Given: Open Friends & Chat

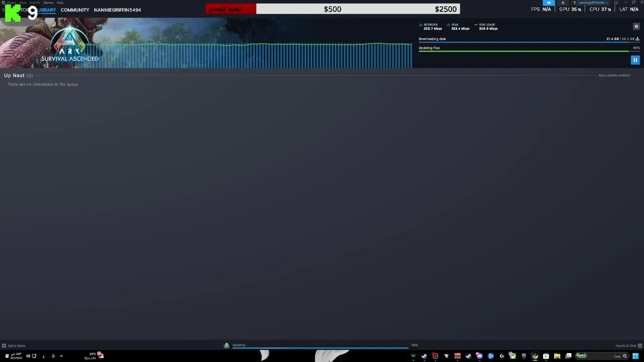Looking at the screenshot, I should tap(628, 346).
